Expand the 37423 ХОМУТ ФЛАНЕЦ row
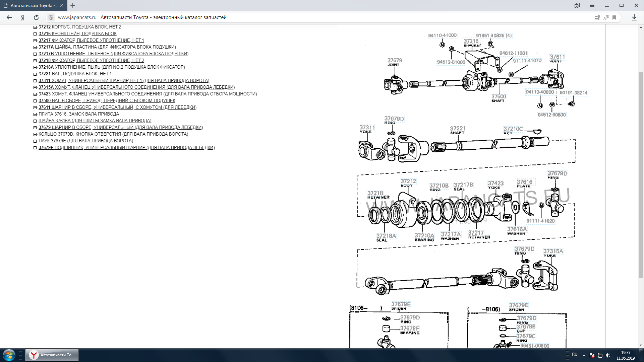 35,94
